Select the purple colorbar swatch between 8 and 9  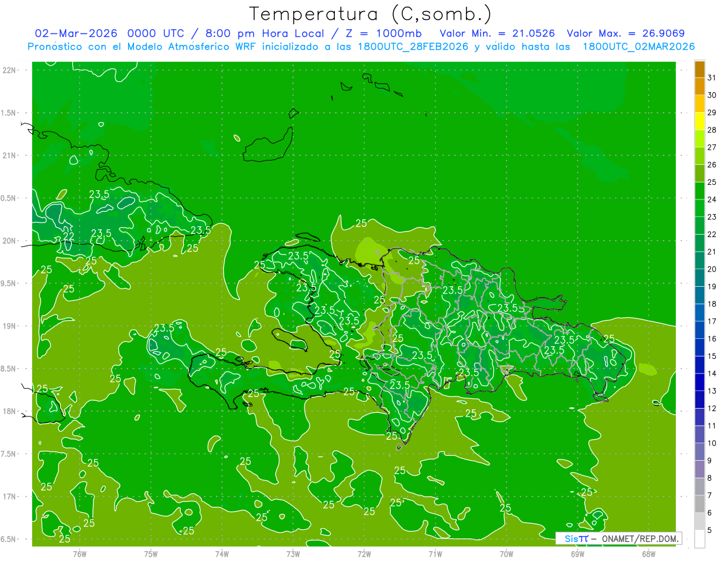pos(699,469)
